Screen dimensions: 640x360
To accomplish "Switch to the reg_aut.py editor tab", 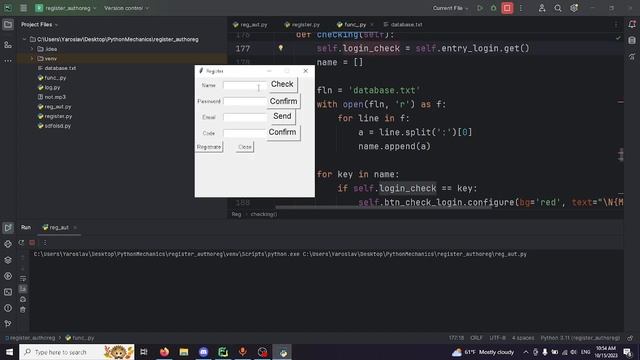I will [250, 24].
